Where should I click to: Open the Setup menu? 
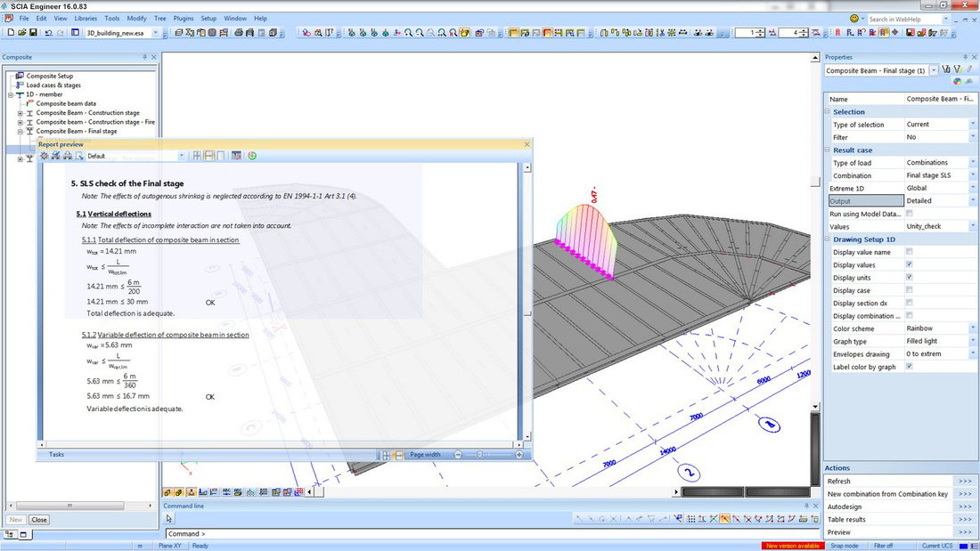208,19
